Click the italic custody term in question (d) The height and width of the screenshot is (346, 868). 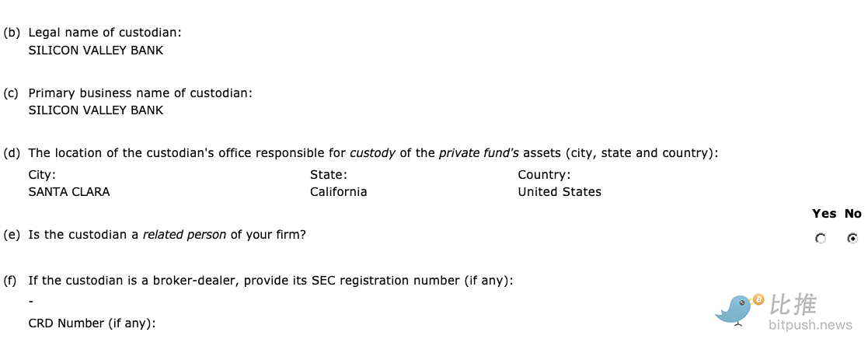[372, 153]
